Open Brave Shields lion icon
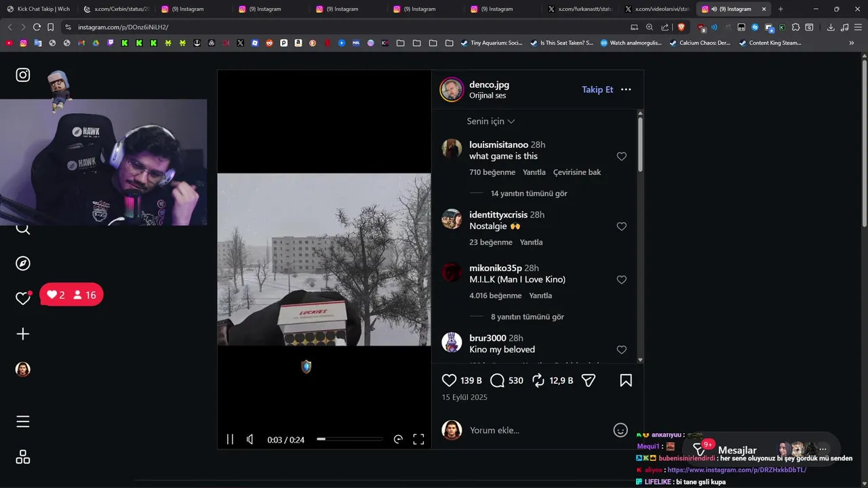 [x=682, y=27]
